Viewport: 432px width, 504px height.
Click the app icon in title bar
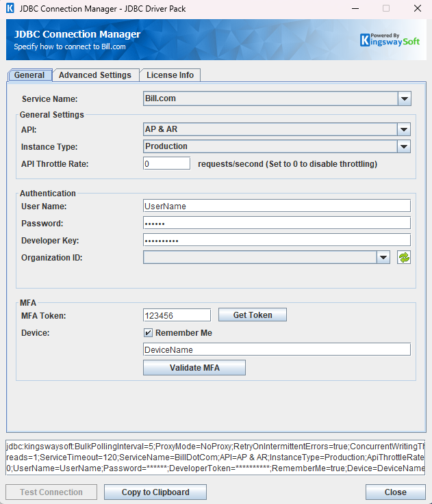point(10,8)
